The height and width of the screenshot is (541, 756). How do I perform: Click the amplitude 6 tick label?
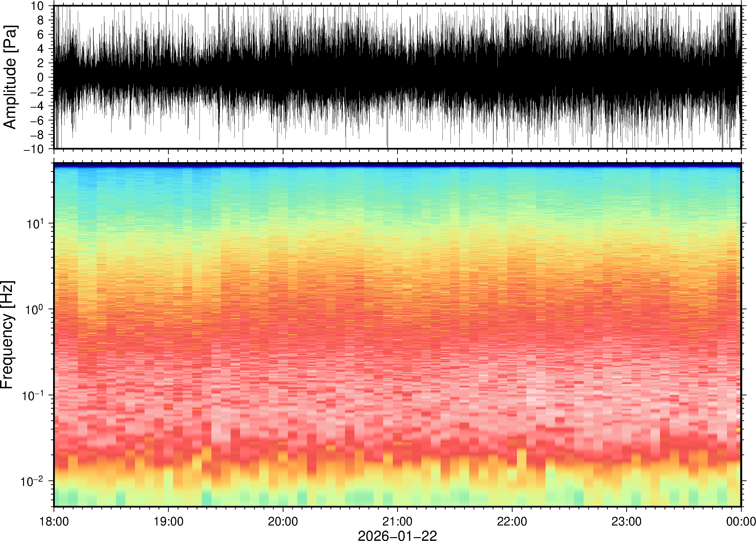[x=41, y=34]
